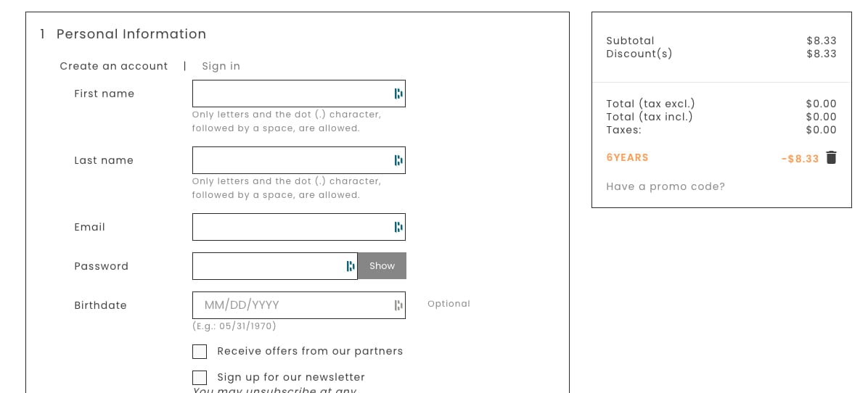Click password manager icon in Birthdate field
Screen dimensions: 868x393
(x=398, y=305)
